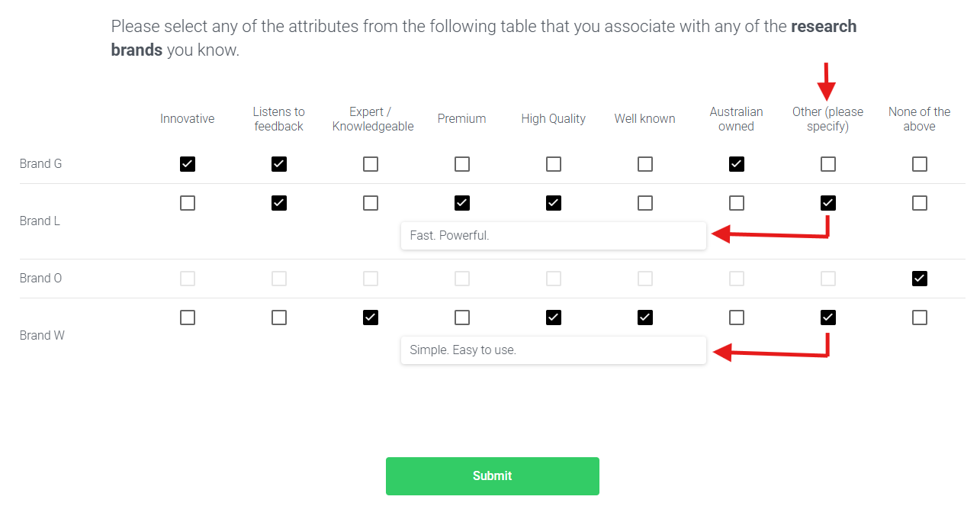Check Expert / Knowledgeable for Brand G

371,164
